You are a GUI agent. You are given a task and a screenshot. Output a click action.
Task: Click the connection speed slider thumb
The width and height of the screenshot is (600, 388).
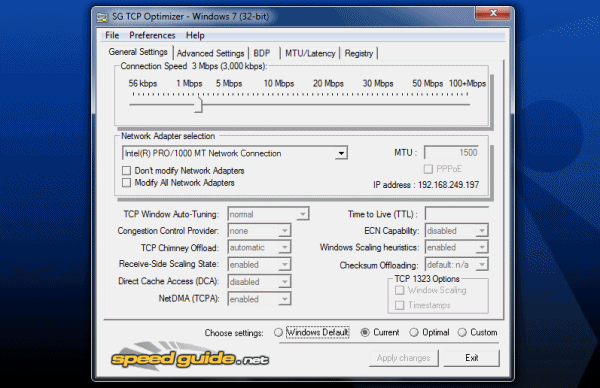coord(199,105)
